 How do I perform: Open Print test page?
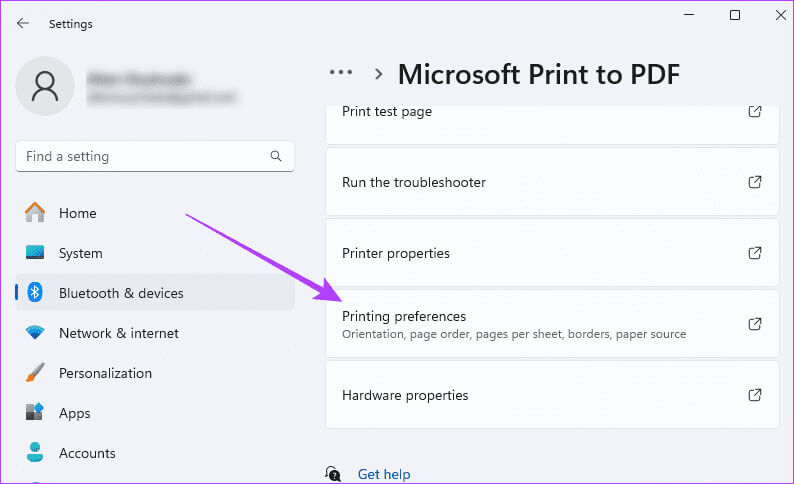tap(552, 125)
